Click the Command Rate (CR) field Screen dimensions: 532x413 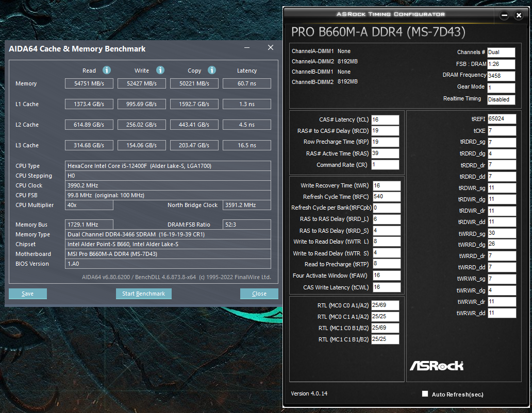386,165
